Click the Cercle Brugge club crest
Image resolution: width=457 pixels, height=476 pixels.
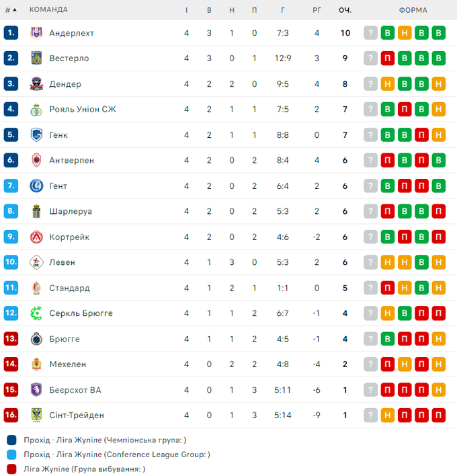(36, 313)
